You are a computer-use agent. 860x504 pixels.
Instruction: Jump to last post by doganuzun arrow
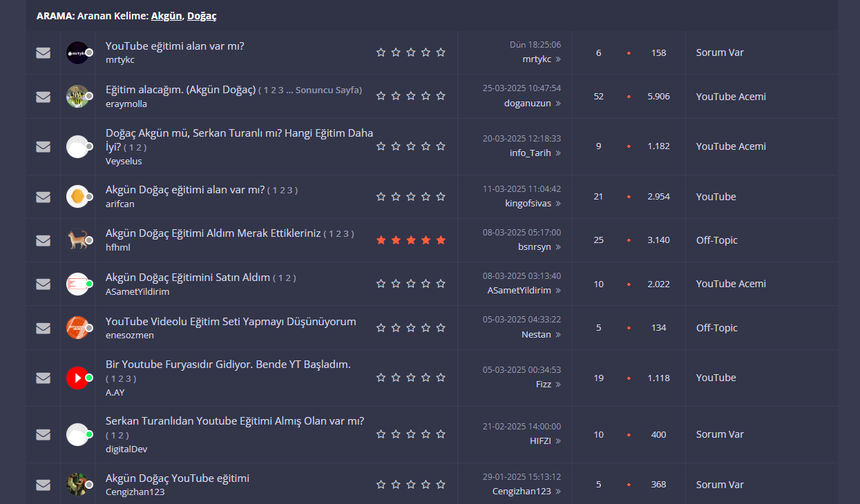click(558, 103)
